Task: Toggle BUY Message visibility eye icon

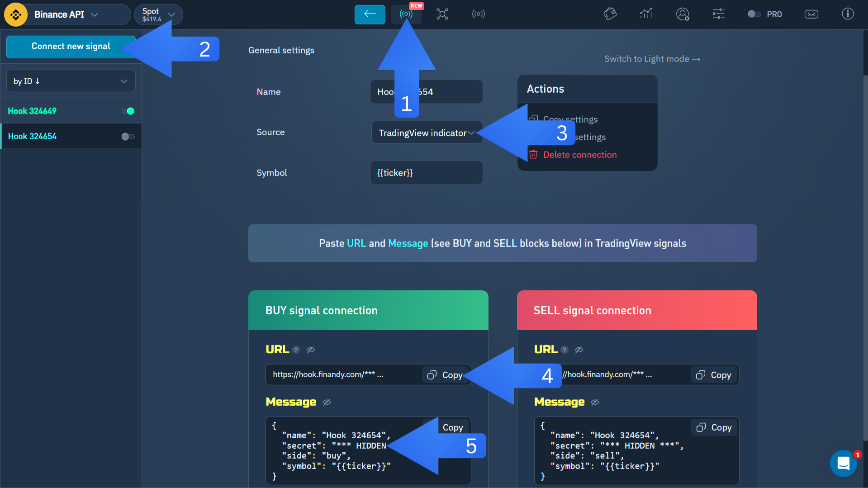Action: click(x=327, y=402)
